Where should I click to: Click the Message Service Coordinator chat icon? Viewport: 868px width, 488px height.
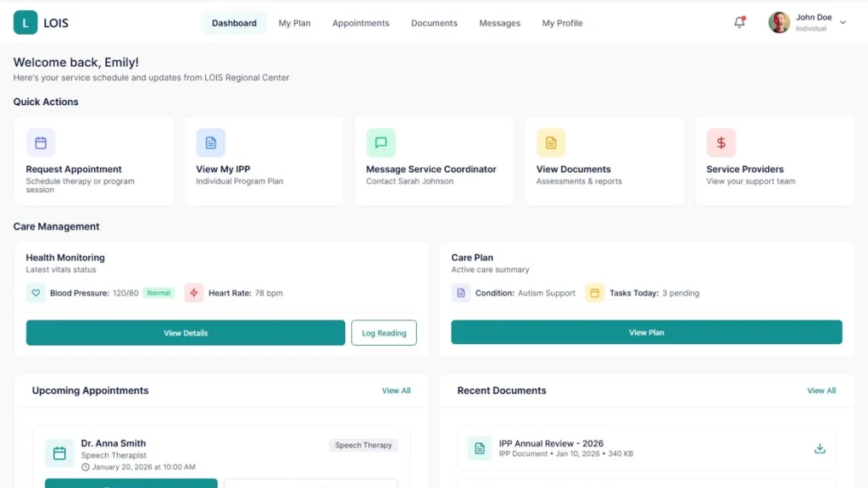pyautogui.click(x=381, y=142)
